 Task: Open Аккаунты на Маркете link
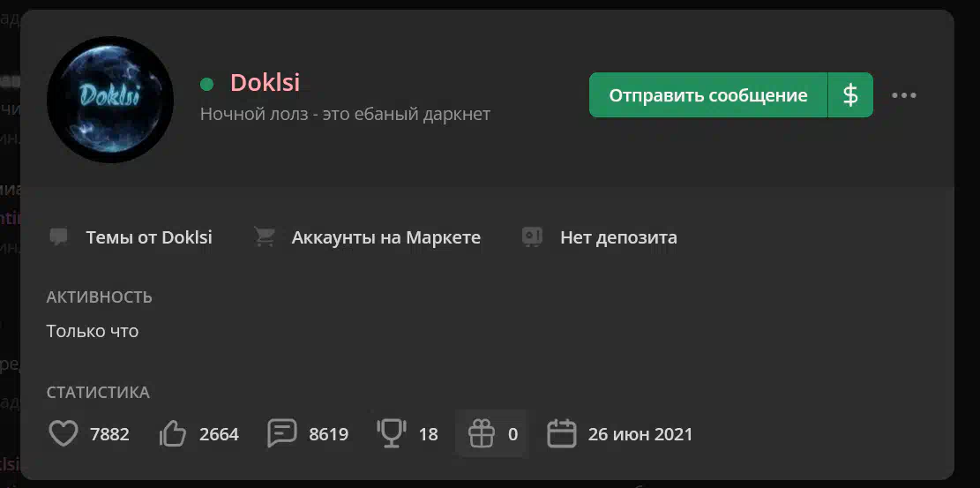[386, 237]
